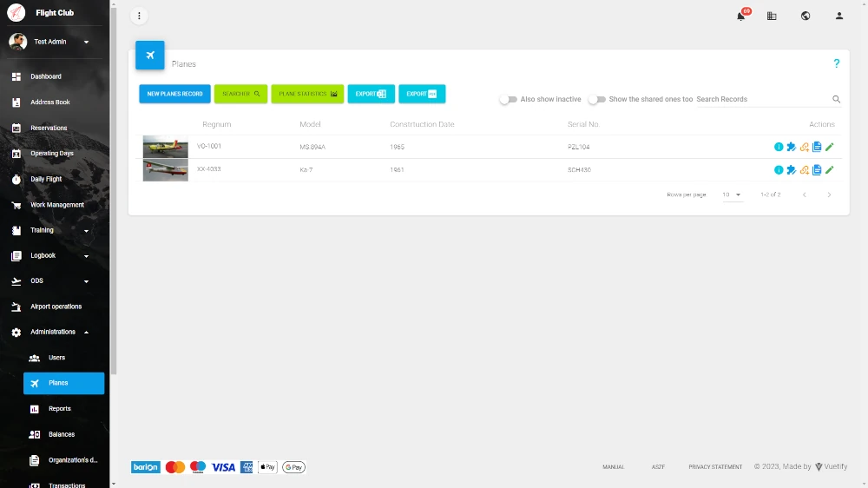This screenshot has width=868, height=488.
Task: Toggle Also show inactive switch
Action: pyautogui.click(x=508, y=99)
